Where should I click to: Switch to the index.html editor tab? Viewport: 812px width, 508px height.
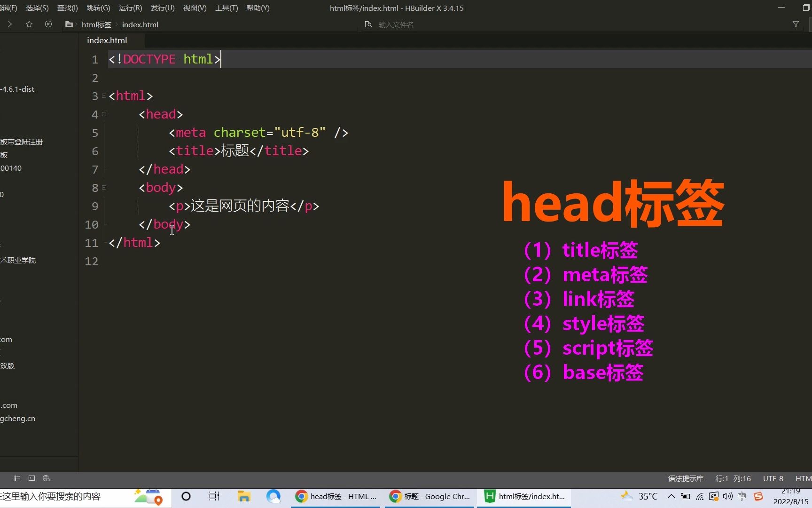click(x=107, y=40)
